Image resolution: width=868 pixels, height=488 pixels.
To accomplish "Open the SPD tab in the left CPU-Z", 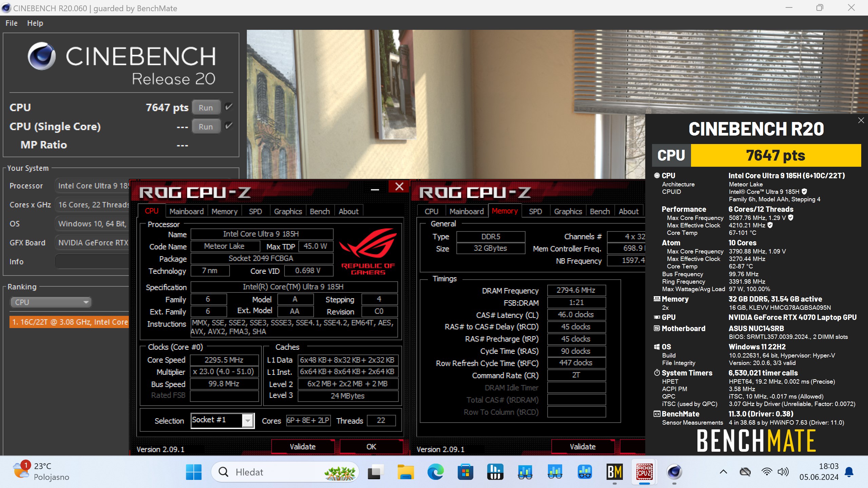I will point(255,211).
